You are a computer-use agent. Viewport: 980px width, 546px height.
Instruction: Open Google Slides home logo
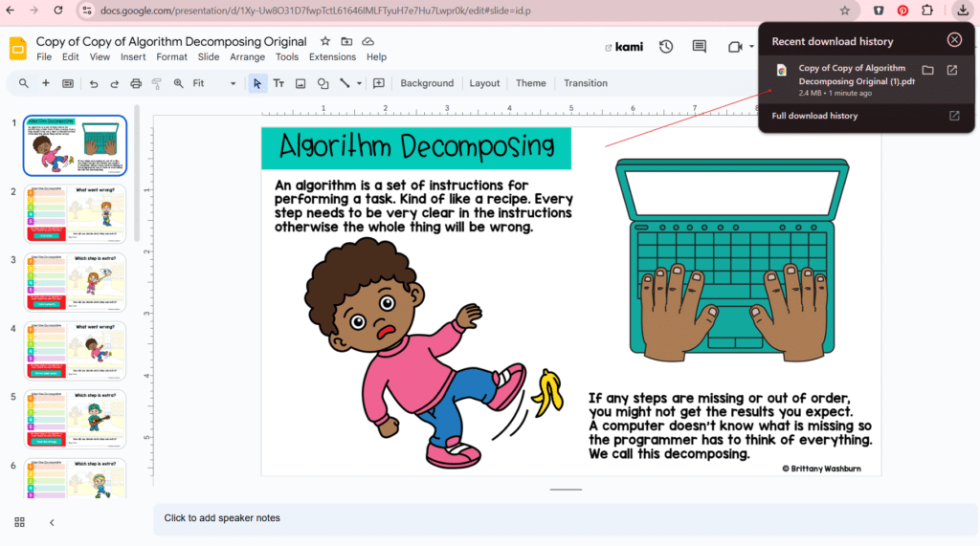click(x=18, y=48)
